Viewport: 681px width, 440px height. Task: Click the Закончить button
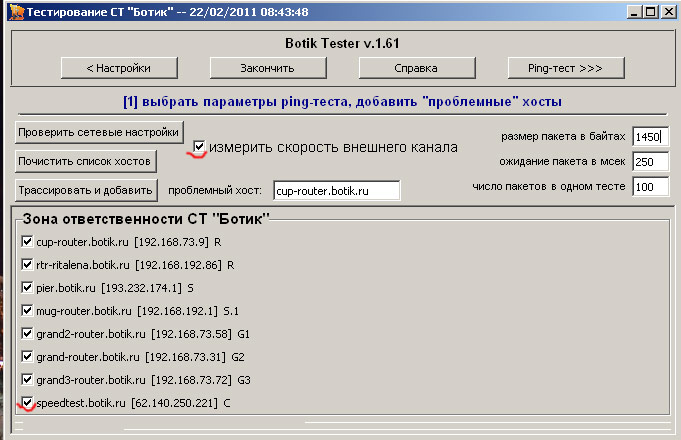[x=268, y=68]
